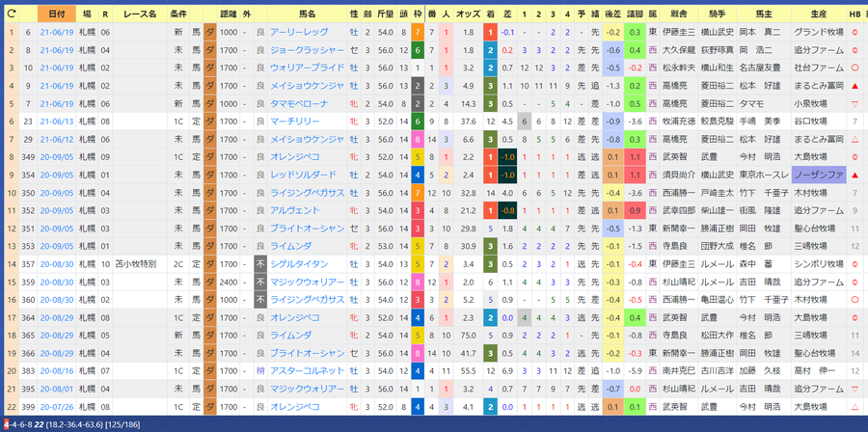Click the ▽ mark in row 21
868x432 pixels.
coord(855,390)
